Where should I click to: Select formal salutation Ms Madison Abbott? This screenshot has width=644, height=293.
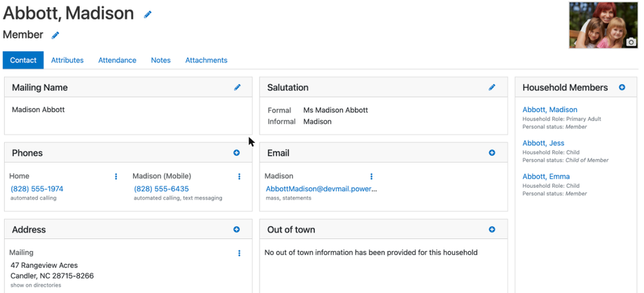point(335,110)
